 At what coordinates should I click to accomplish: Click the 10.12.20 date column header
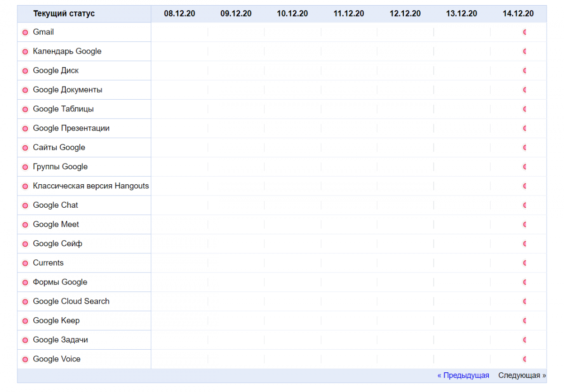[x=292, y=14]
